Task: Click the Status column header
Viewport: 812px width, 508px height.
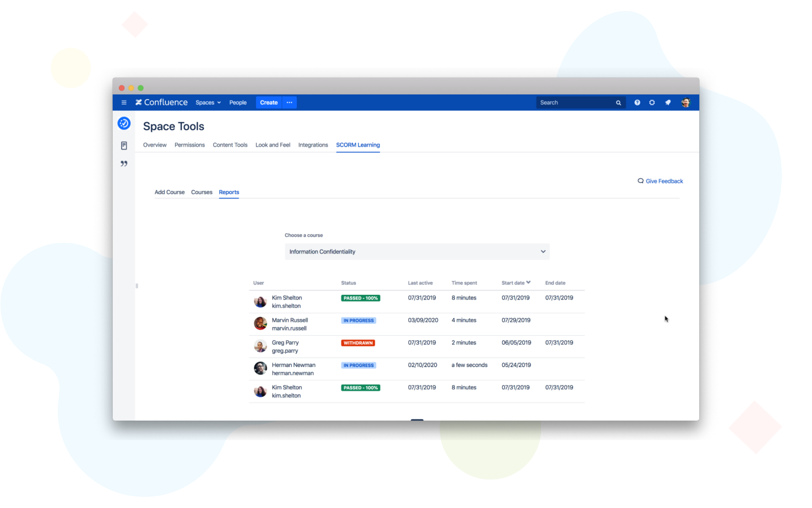Action: tap(348, 283)
